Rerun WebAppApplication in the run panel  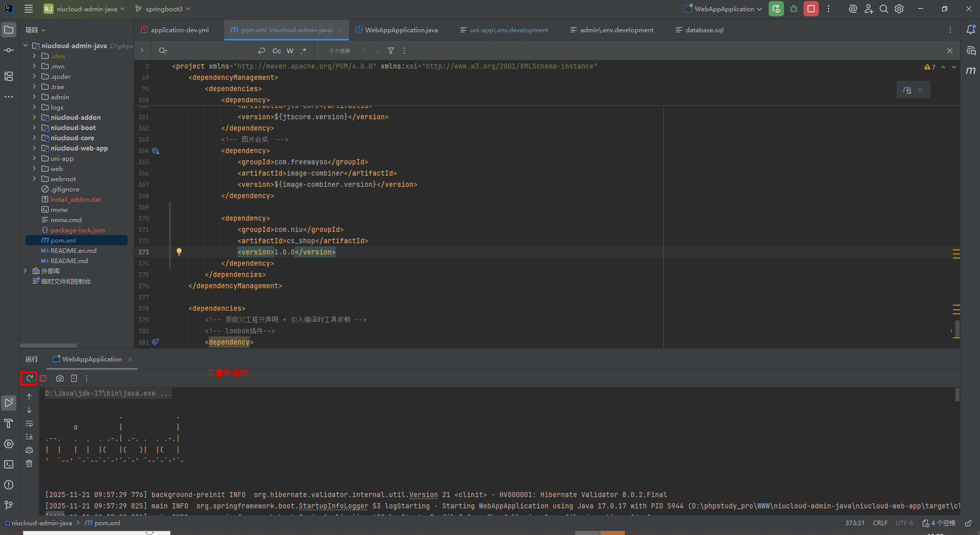30,378
